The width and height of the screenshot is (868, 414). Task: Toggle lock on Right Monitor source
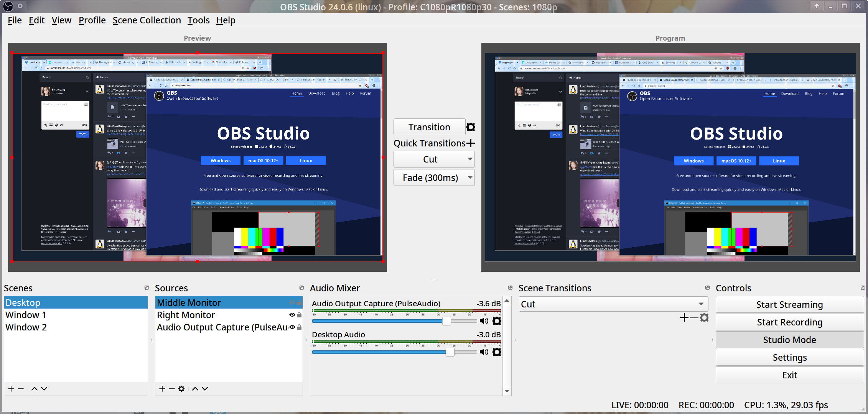pos(300,314)
